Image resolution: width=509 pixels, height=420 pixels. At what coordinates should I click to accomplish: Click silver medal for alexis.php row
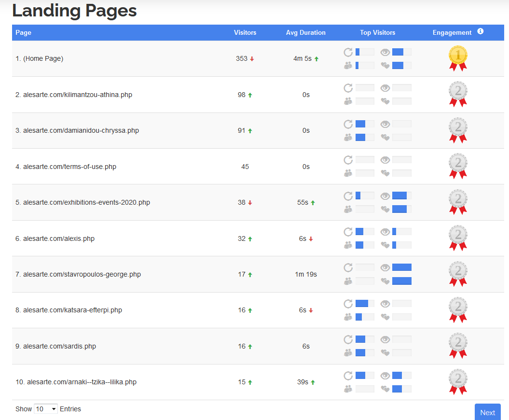click(x=458, y=238)
